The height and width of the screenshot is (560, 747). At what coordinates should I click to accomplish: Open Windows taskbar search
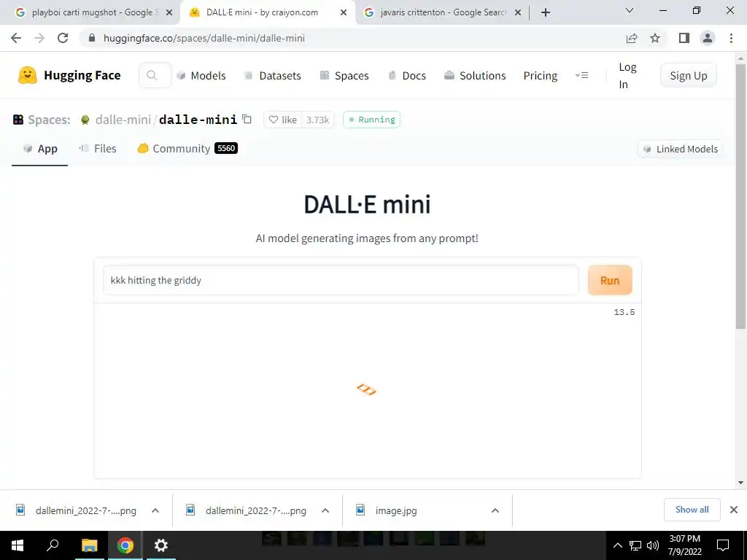pyautogui.click(x=53, y=545)
